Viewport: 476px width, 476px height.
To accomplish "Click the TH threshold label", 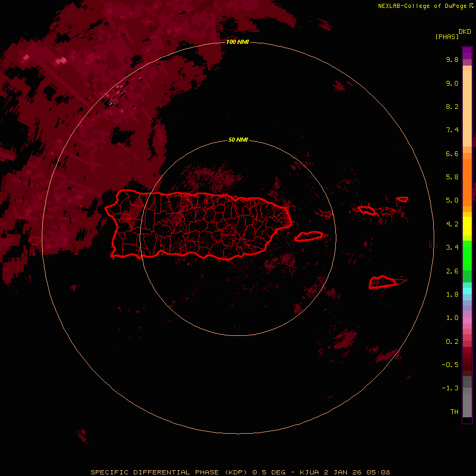I will point(454,412).
